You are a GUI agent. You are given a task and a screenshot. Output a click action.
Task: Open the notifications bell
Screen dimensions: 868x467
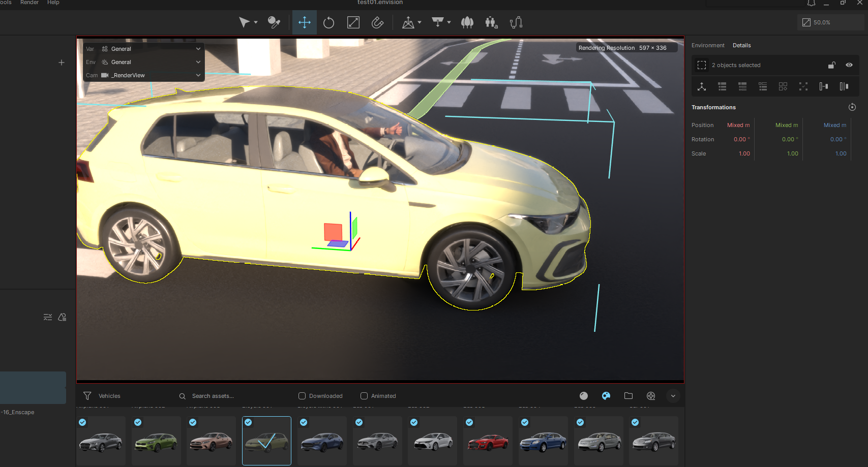coord(811,3)
